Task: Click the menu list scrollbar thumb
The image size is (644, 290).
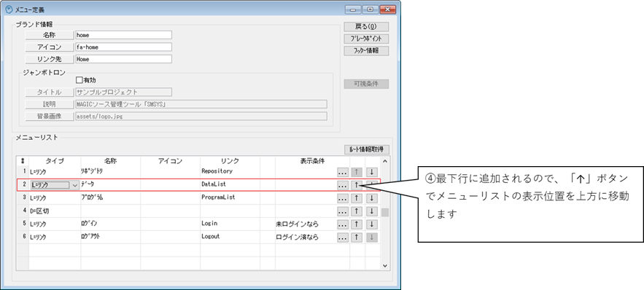Action: tap(385, 213)
